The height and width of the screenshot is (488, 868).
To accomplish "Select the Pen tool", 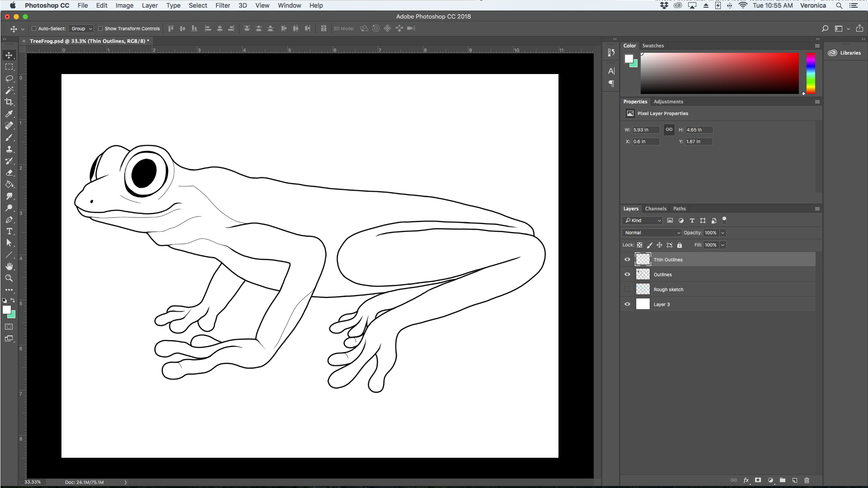I will pyautogui.click(x=9, y=219).
